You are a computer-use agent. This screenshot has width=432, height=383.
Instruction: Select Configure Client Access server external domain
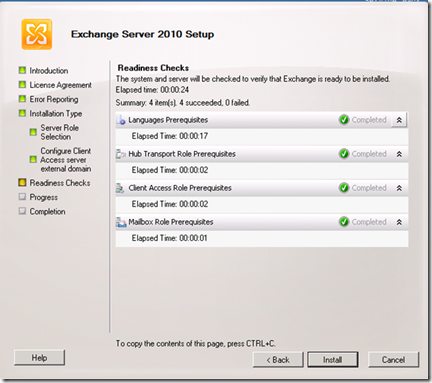click(x=66, y=160)
